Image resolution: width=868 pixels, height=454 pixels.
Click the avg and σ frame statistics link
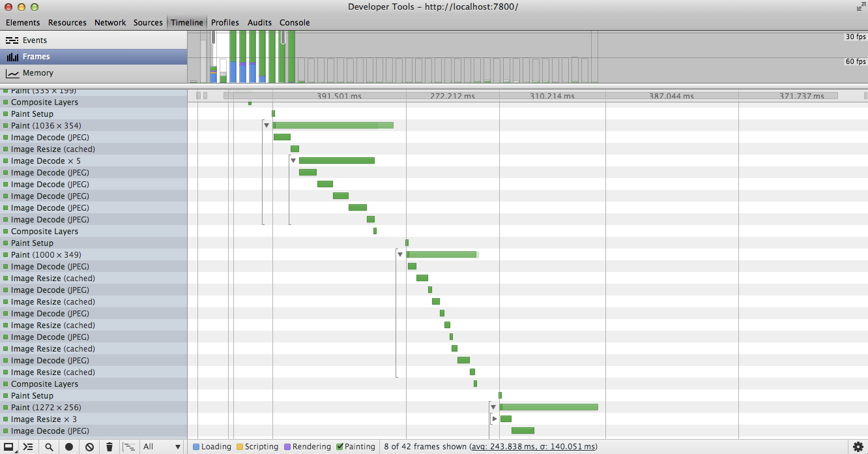pyautogui.click(x=534, y=447)
